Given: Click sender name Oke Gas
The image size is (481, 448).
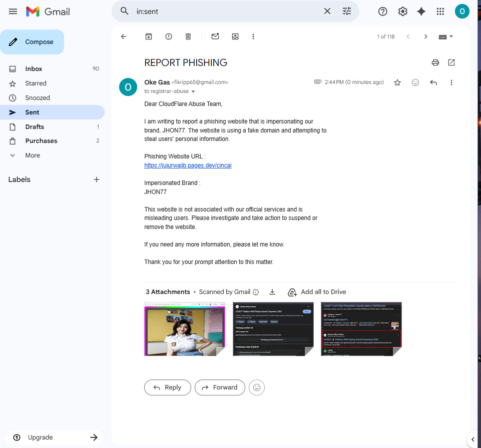Looking at the screenshot, I should [157, 82].
